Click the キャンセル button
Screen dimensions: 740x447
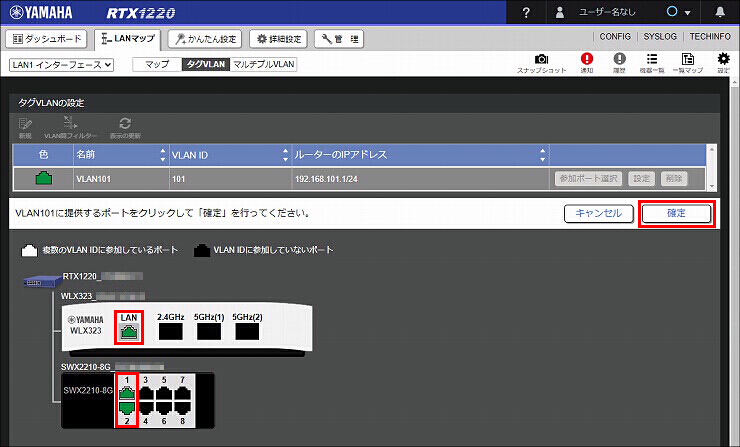[598, 213]
